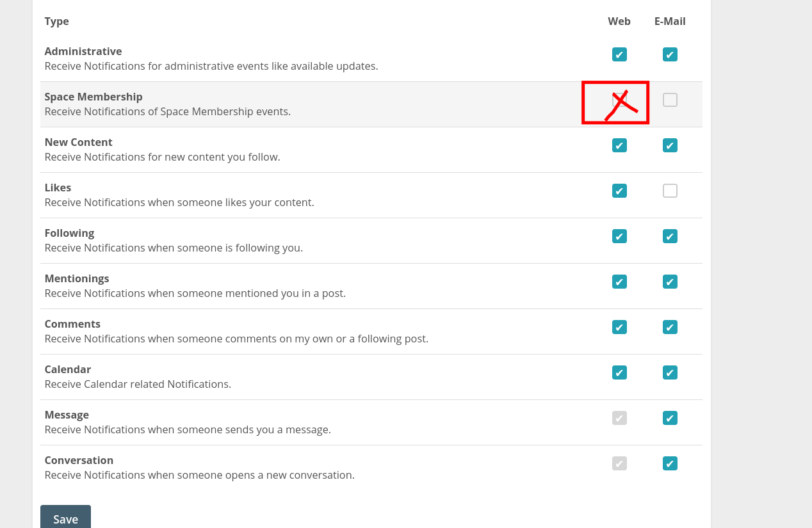
Task: Uncheck Web notifications for Following
Action: pos(619,236)
